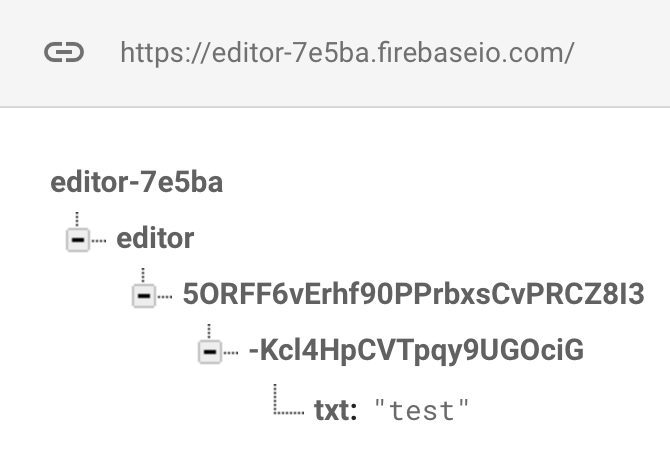Click the dotted connector before the 5ORFF6v key

tap(165, 296)
